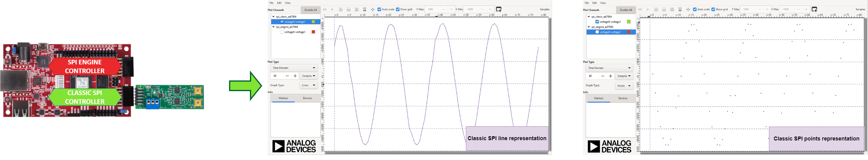Viewport: 868px width, 160px height.
Task: Uncheck Show grid in the right window
Action: click(x=713, y=9)
